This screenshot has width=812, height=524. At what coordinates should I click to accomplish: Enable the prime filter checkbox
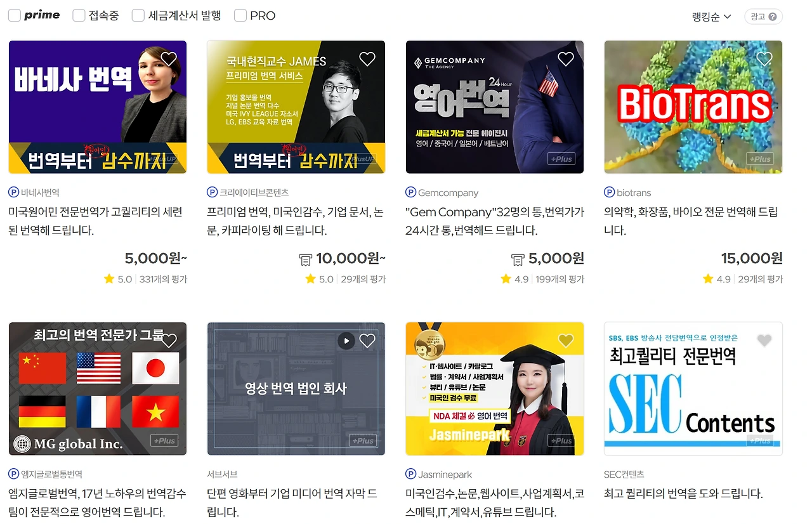coord(15,15)
